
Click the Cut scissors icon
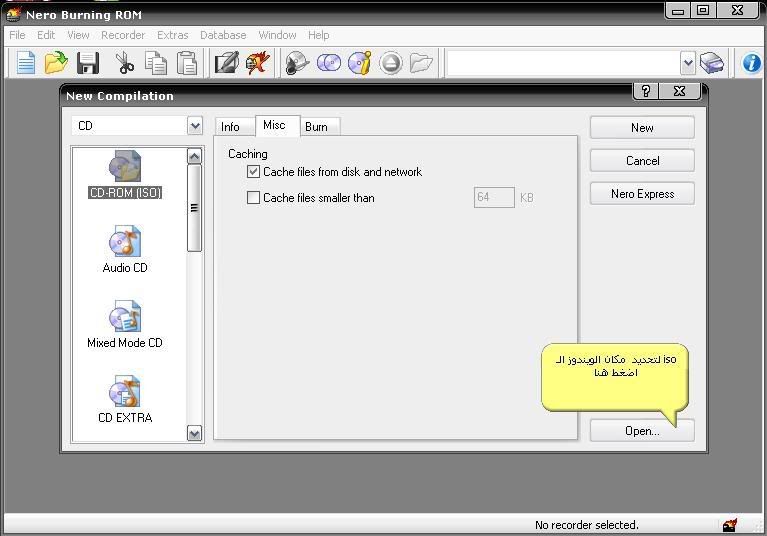click(x=124, y=63)
